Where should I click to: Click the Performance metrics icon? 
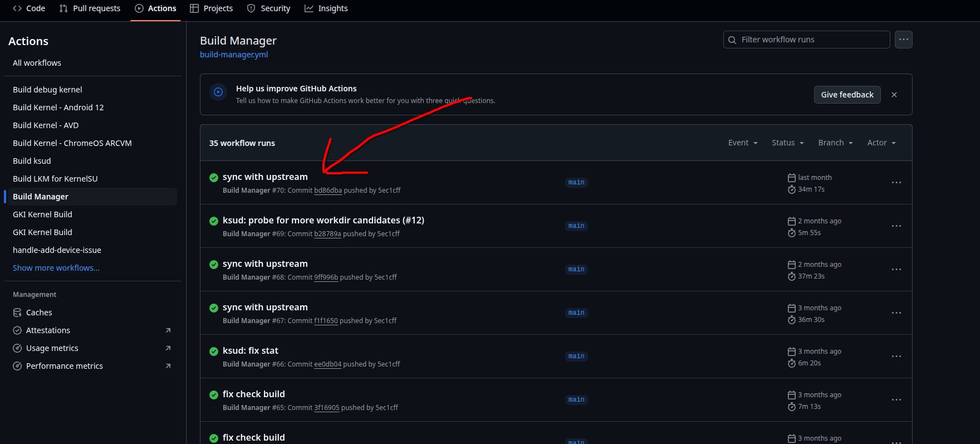click(17, 366)
